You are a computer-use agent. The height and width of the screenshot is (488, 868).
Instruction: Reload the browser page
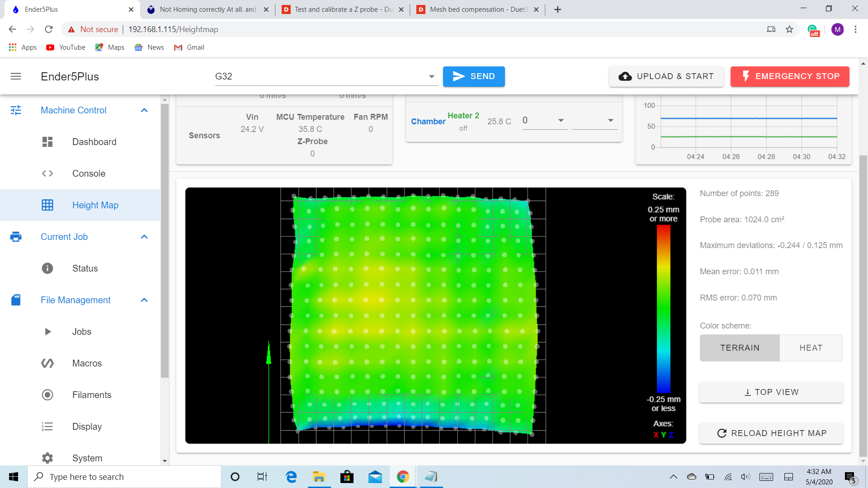(x=49, y=29)
